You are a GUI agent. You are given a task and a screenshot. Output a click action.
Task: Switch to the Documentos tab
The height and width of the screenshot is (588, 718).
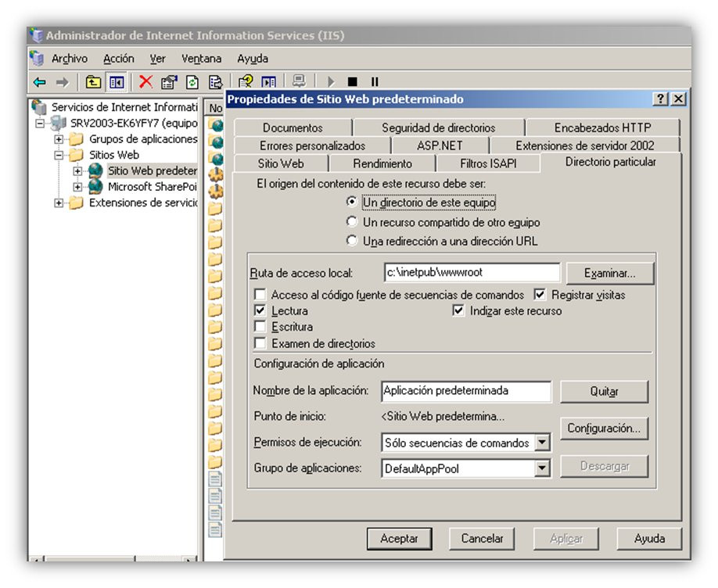[293, 127]
